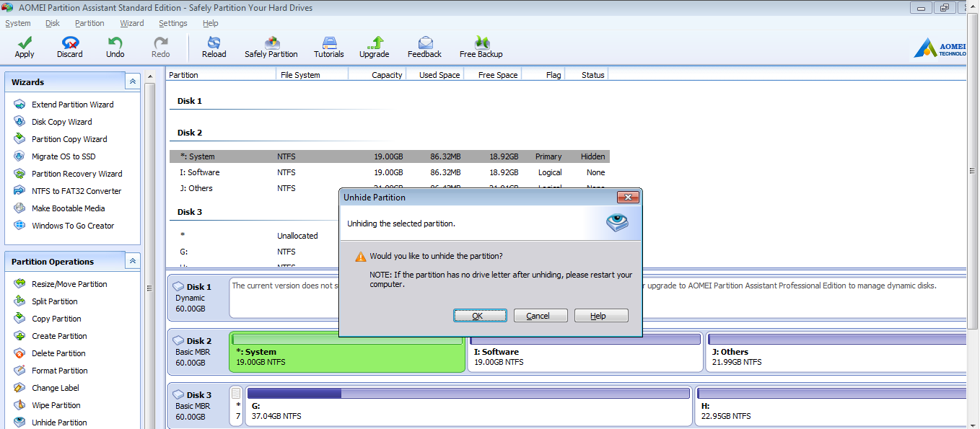This screenshot has height=429, width=980.
Task: Choose Unhide Partition in operations list
Action: pos(59,423)
